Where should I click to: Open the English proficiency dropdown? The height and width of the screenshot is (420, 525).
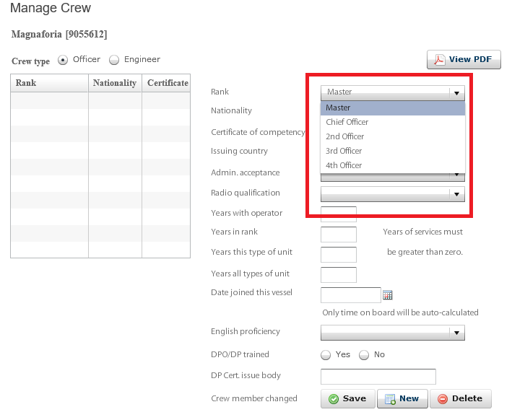tap(393, 333)
